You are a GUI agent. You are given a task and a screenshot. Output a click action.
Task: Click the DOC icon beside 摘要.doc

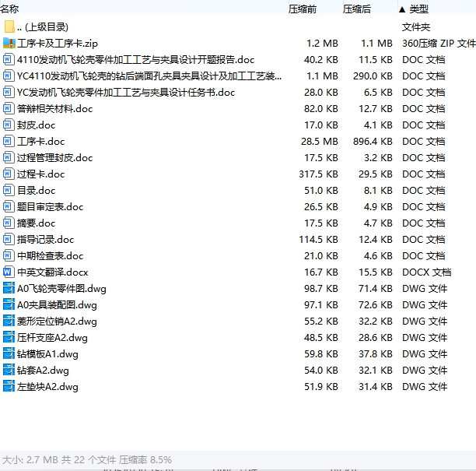9,223
